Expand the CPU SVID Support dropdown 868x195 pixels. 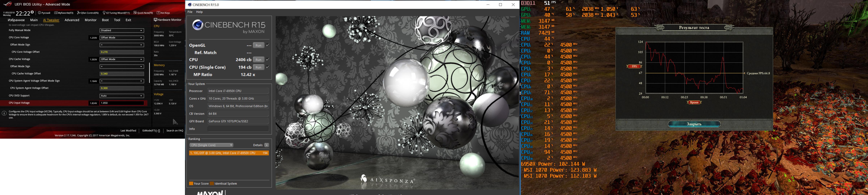(122, 96)
